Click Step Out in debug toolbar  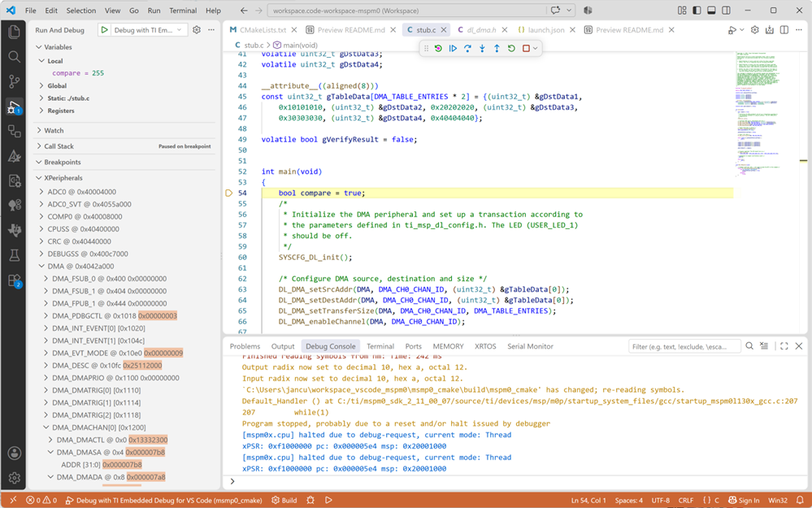(497, 48)
